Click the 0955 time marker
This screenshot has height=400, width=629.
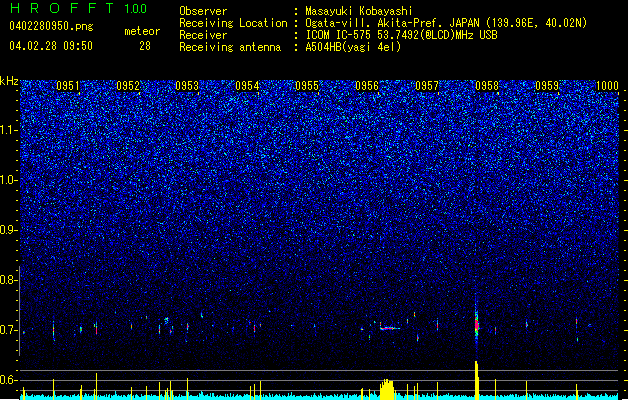tap(307, 86)
